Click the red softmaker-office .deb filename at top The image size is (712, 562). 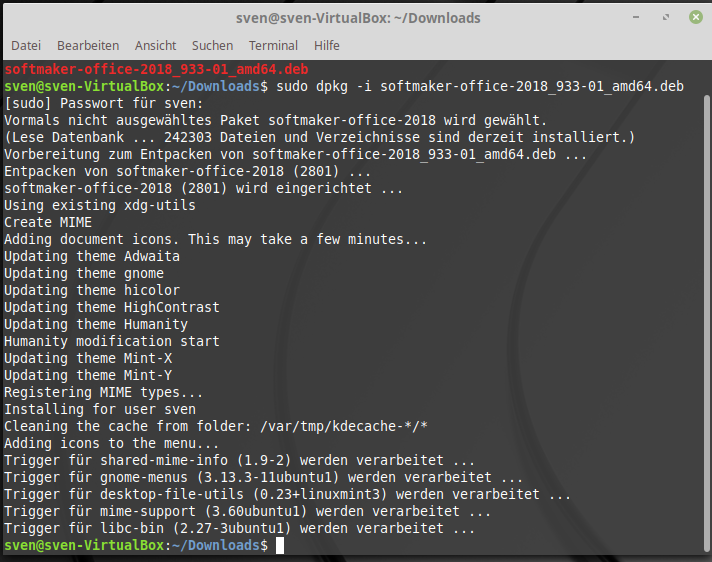click(x=156, y=70)
